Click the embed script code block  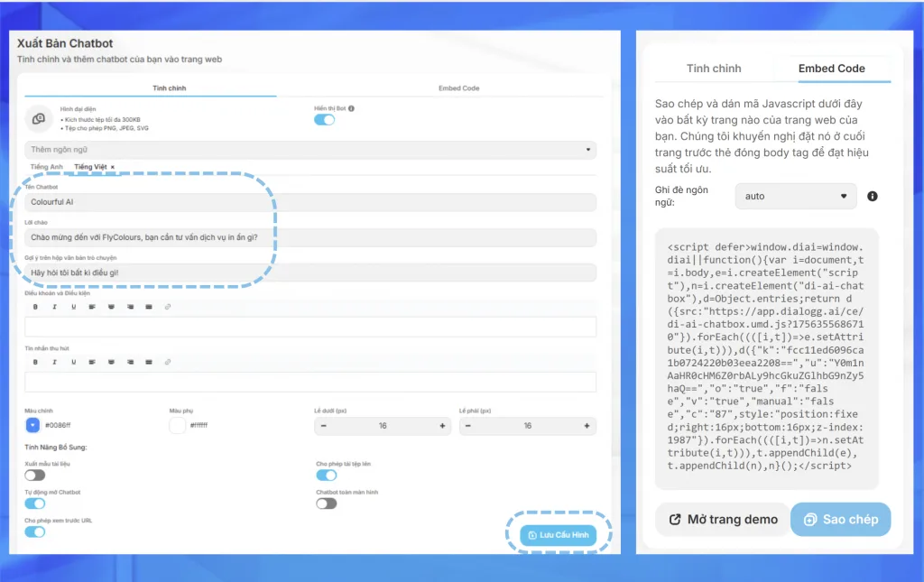767,357
